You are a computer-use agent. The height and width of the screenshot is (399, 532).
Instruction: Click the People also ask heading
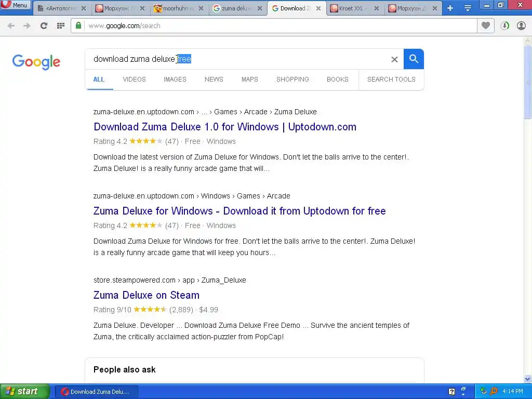[x=125, y=370]
